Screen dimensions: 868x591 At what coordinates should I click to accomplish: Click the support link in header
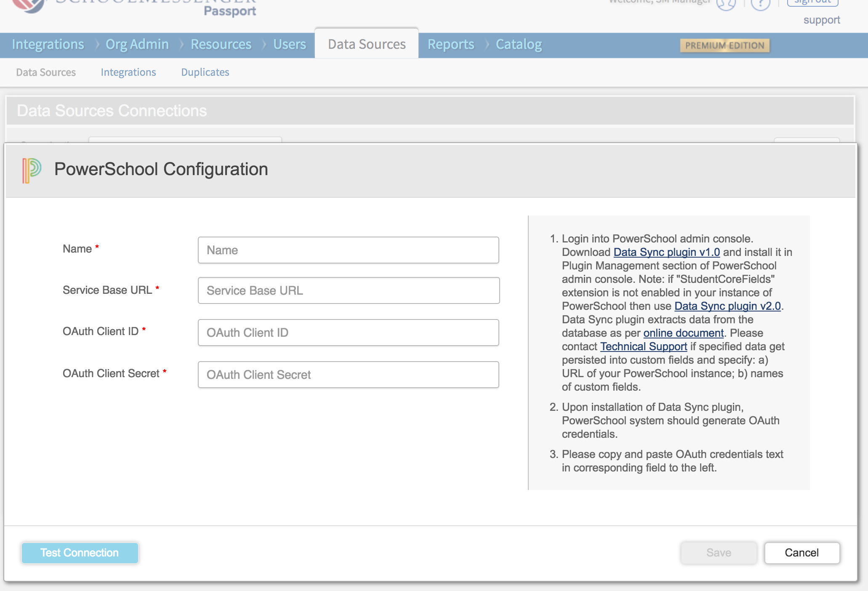[x=821, y=20]
